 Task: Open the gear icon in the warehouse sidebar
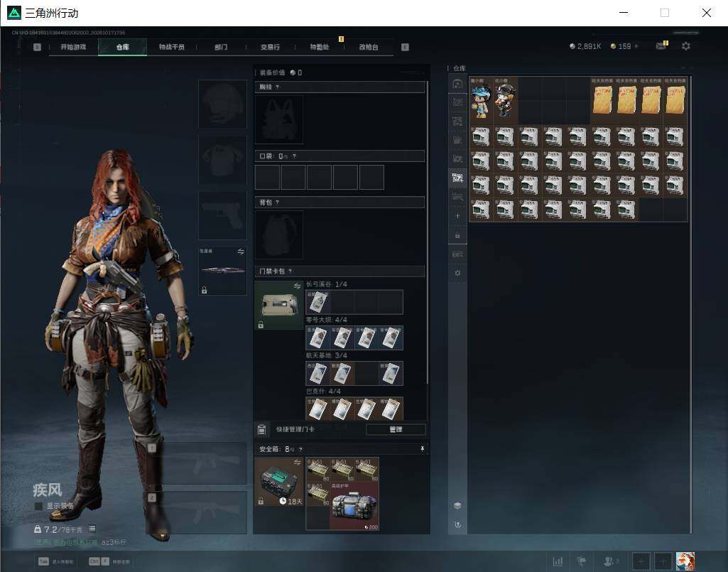tap(457, 274)
